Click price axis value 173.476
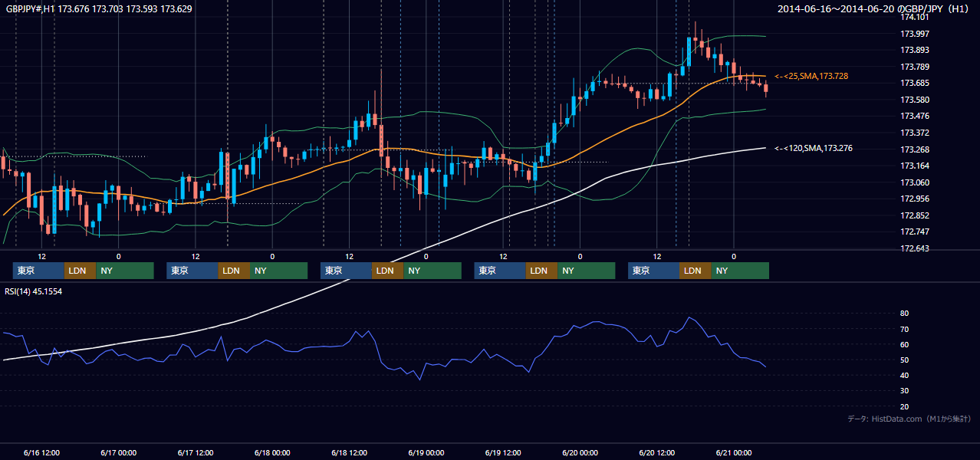The width and height of the screenshot is (980, 460). point(914,117)
